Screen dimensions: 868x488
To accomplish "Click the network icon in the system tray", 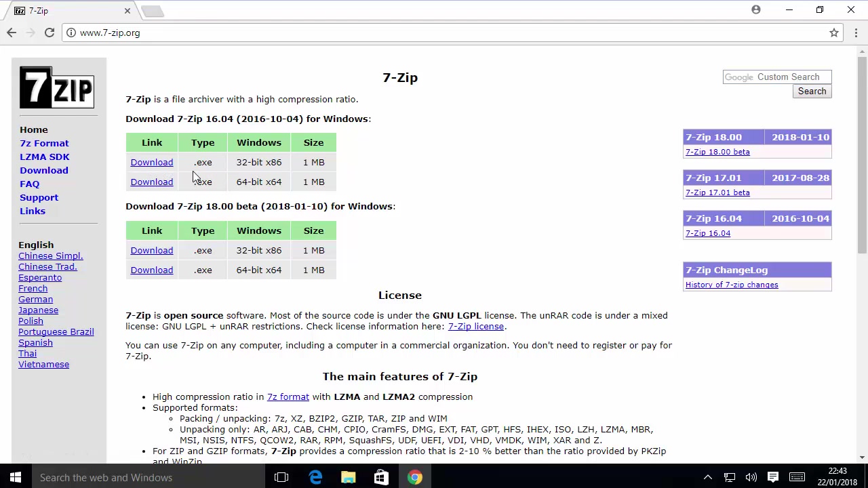I will 730,477.
